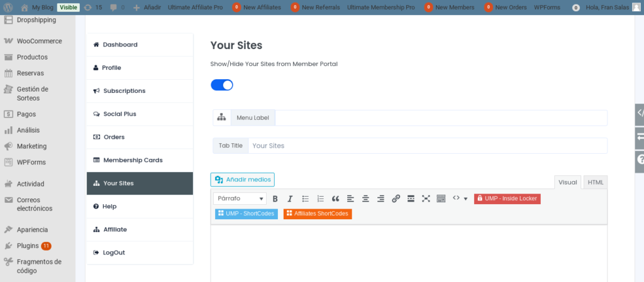644x282 pixels.
Task: Switch editor to Visual tab
Action: 568,182
